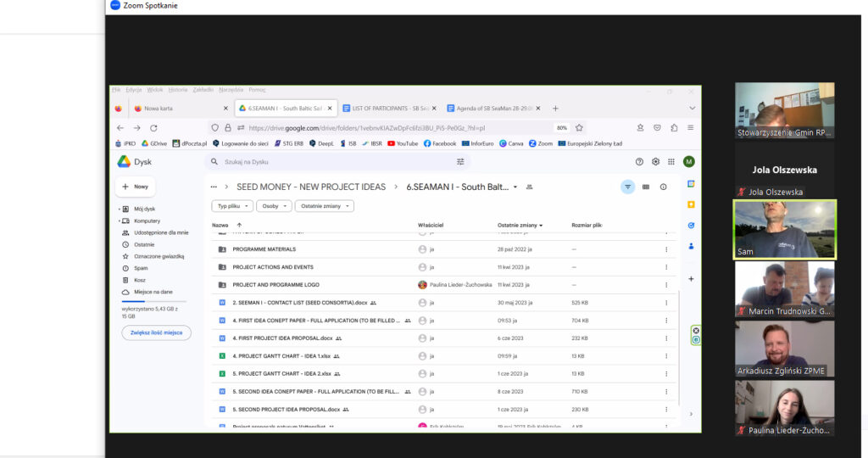The image size is (868, 458).
Task: Expand Komputery tree item
Action: point(120,221)
